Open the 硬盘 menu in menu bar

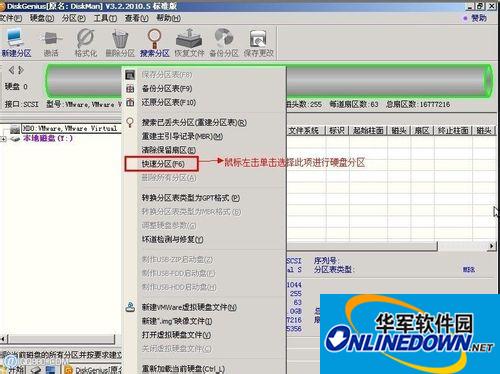point(42,18)
